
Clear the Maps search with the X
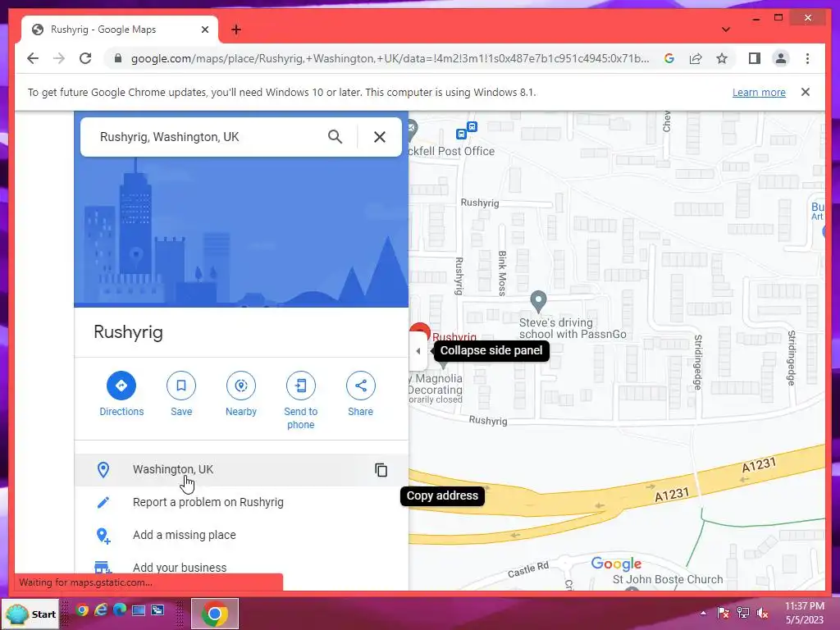point(379,137)
